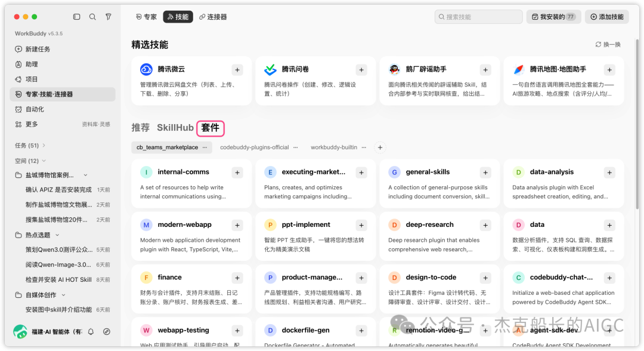This screenshot has height=351, width=644.
Task: Install data-analysis via its plus button
Action: pos(609,173)
